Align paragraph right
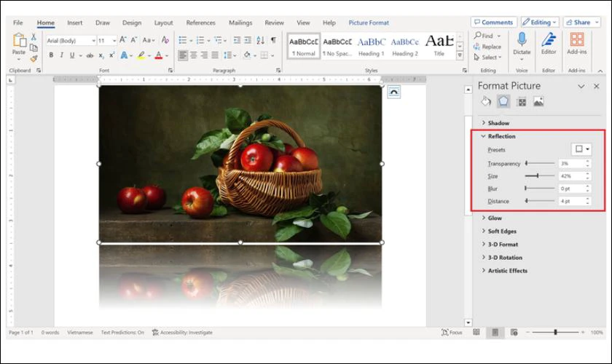Screen dimensions: 612x364 pos(204,55)
